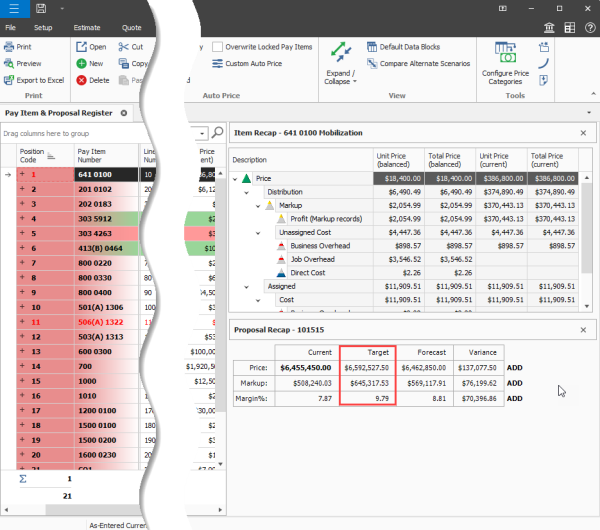The height and width of the screenshot is (530, 600).
Task: Click the ribbon display options icon
Action: [503, 8]
